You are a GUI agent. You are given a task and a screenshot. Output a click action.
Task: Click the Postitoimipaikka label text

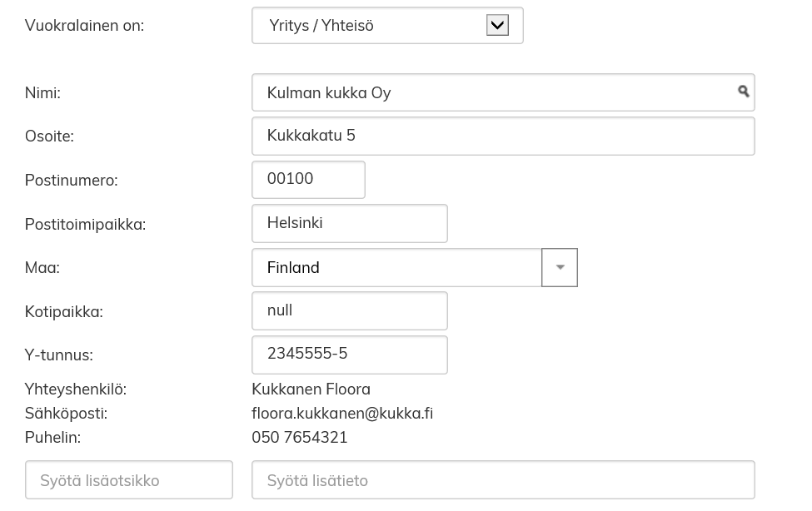click(85, 225)
